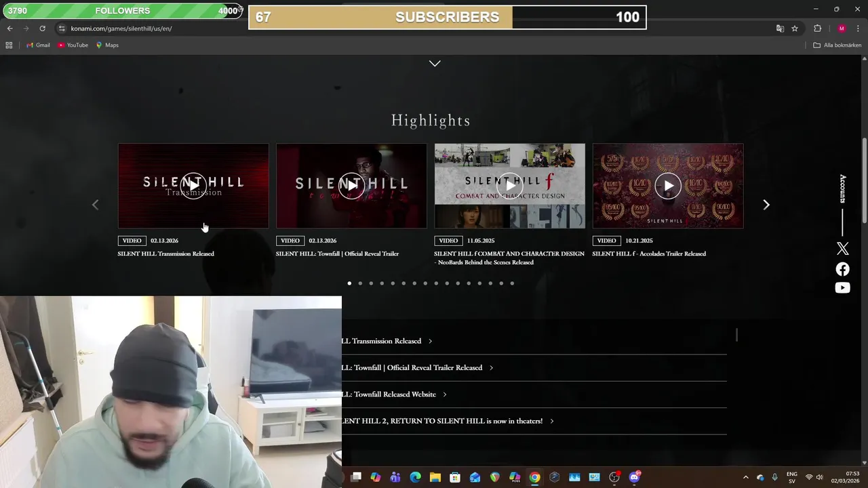Open Microsoft Store from the taskbar
Image resolution: width=868 pixels, height=488 pixels.
455,477
